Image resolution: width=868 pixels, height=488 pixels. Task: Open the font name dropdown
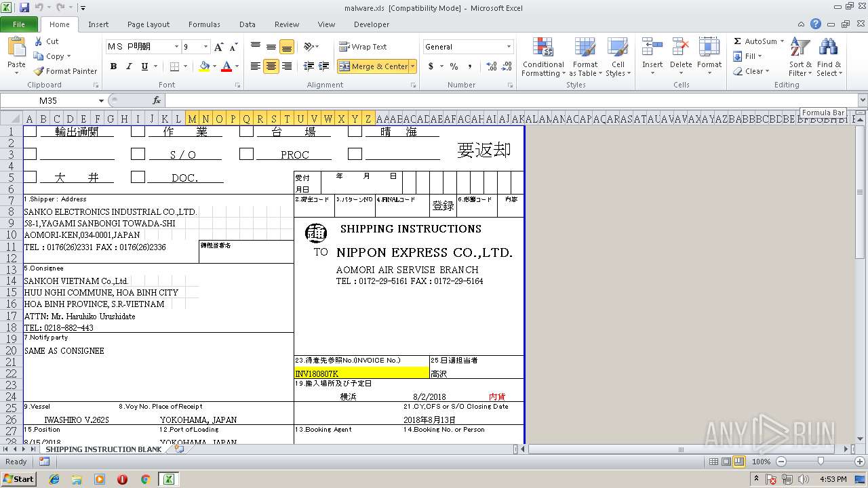coord(176,47)
